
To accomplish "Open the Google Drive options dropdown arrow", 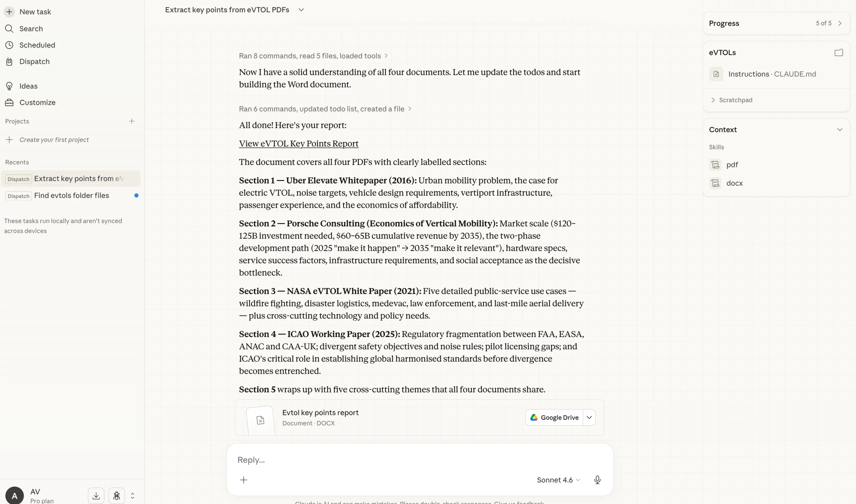I will tap(589, 417).
